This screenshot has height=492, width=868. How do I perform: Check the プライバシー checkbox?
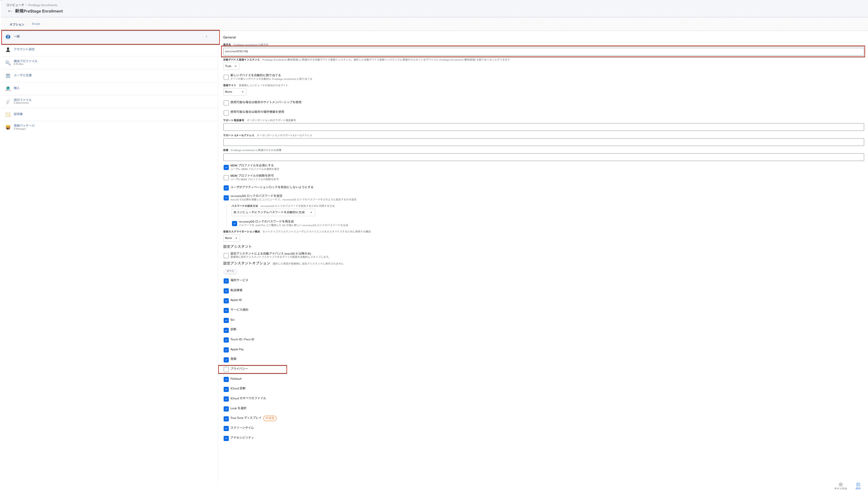pos(226,370)
